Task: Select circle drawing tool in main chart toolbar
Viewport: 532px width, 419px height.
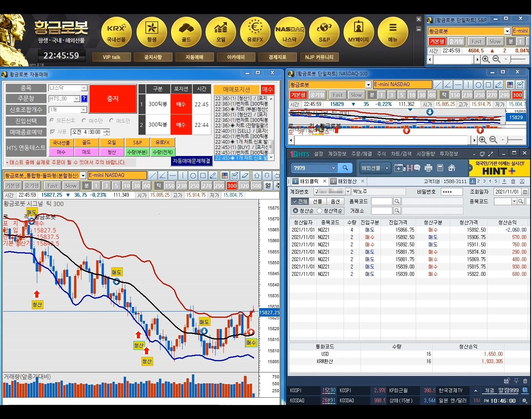Action: [193, 175]
